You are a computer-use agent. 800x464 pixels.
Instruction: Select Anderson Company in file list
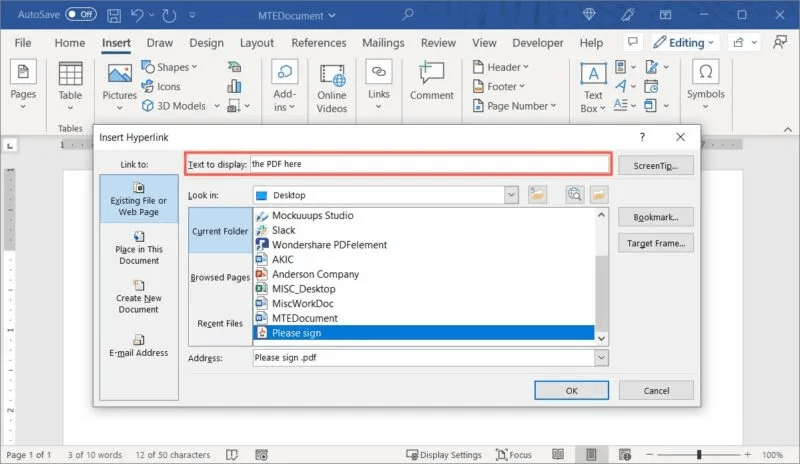coord(315,274)
